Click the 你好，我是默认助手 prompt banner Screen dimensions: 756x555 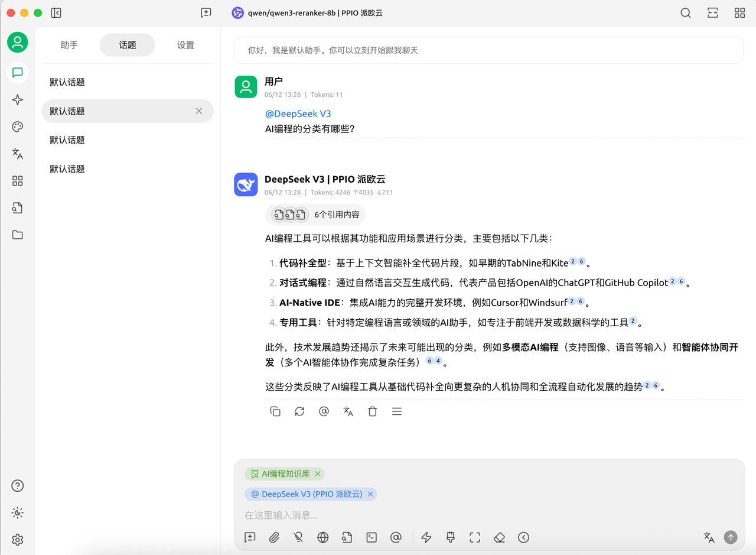488,50
